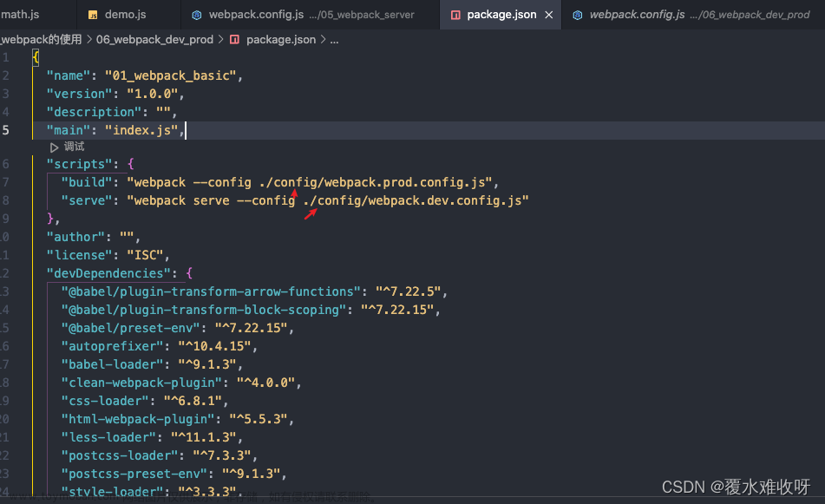
Task: Switch to the math.js tab
Action: [20, 14]
